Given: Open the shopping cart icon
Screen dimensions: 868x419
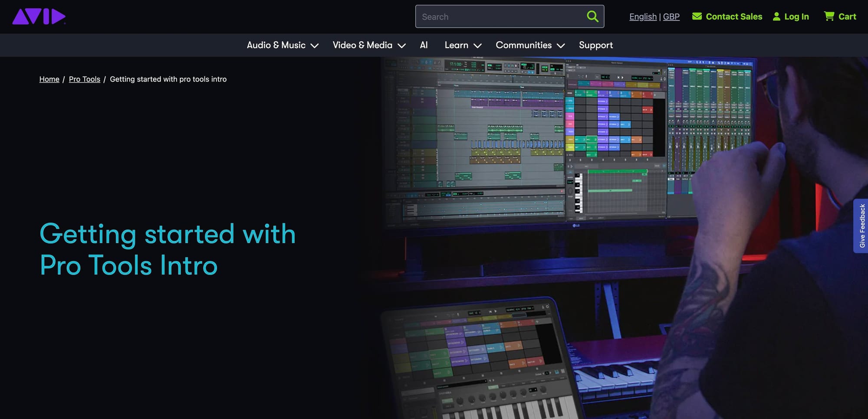Looking at the screenshot, I should click(829, 16).
